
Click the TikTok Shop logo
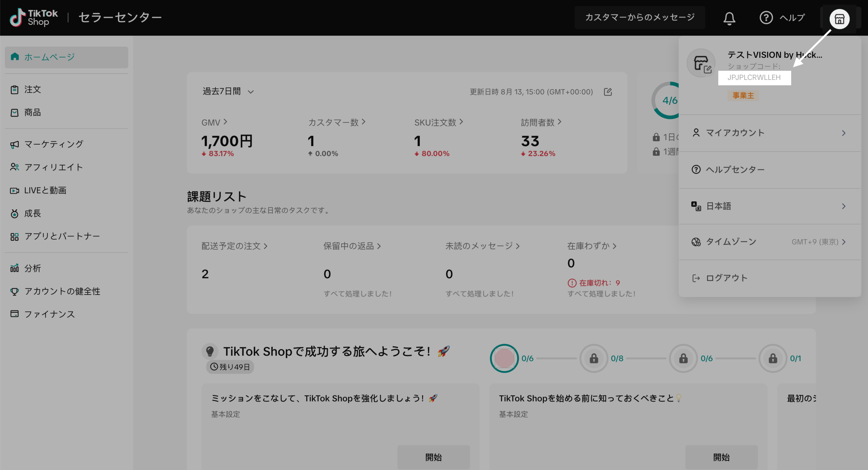34,18
